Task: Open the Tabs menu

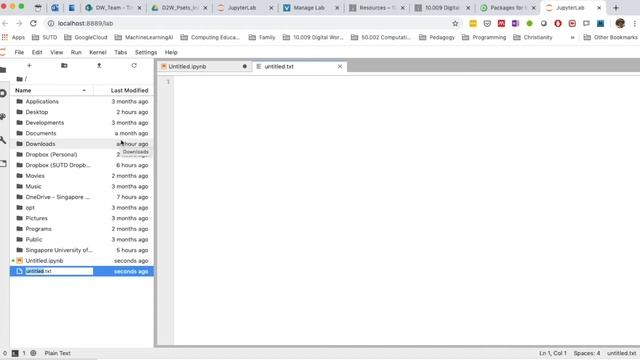Action: click(x=120, y=52)
